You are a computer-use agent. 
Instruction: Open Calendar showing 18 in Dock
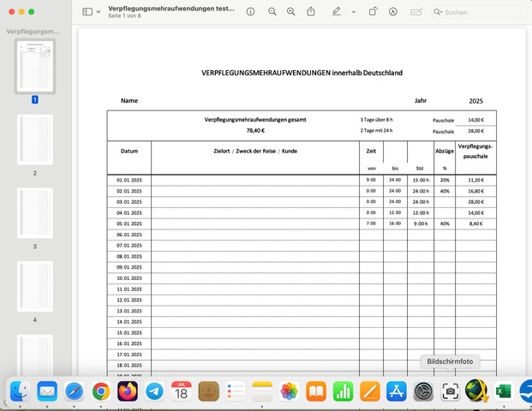click(182, 391)
